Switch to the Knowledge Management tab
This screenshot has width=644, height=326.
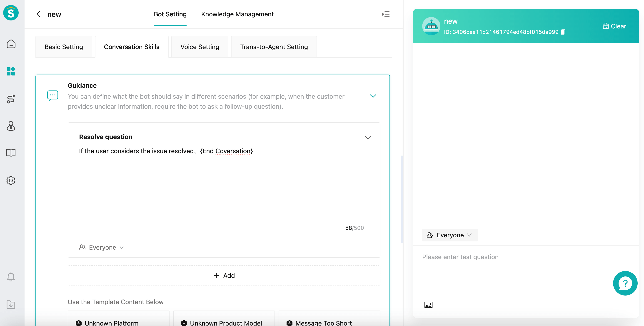[x=237, y=14]
